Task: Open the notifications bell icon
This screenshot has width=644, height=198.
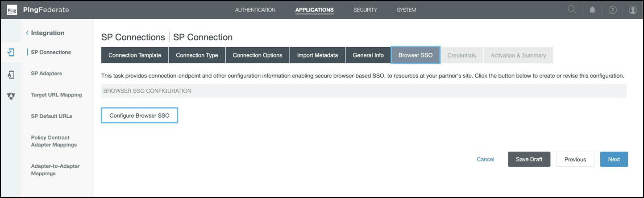Action: [x=592, y=10]
